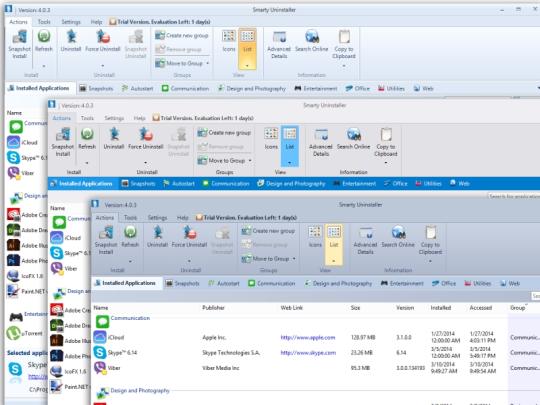Select Icons view in middle window
Viewport: 540px width, 405px height.
click(x=271, y=138)
